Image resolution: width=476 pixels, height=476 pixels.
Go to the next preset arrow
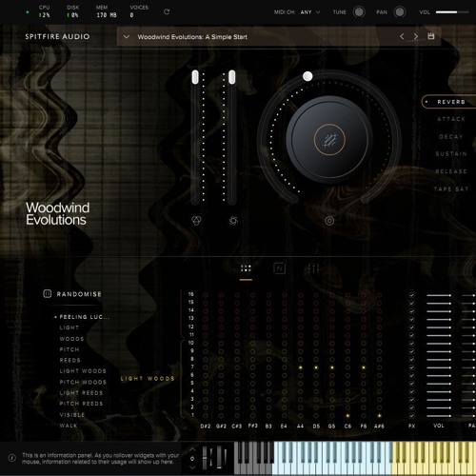click(x=416, y=36)
